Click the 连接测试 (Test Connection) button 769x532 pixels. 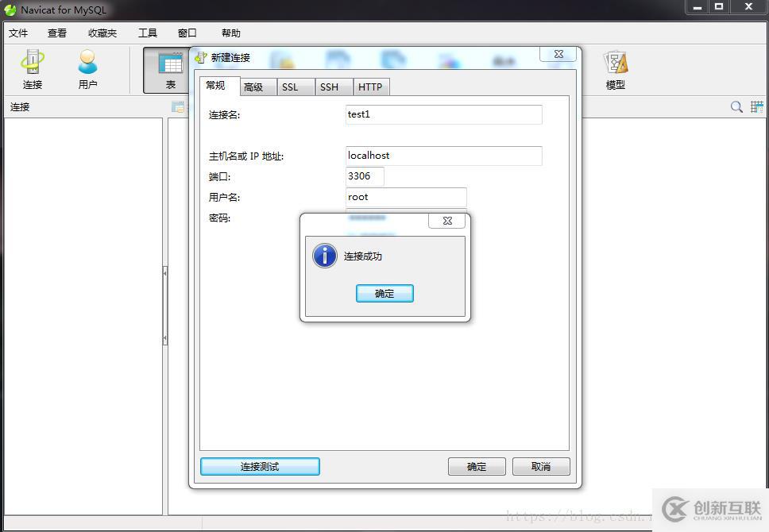(260, 466)
